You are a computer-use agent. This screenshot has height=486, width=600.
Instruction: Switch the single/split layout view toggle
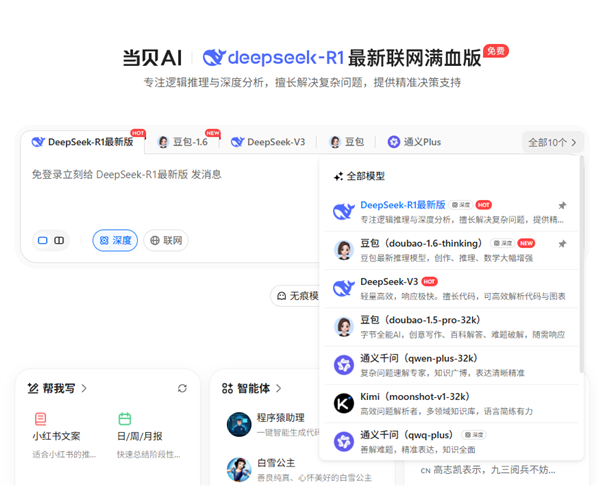(x=51, y=240)
